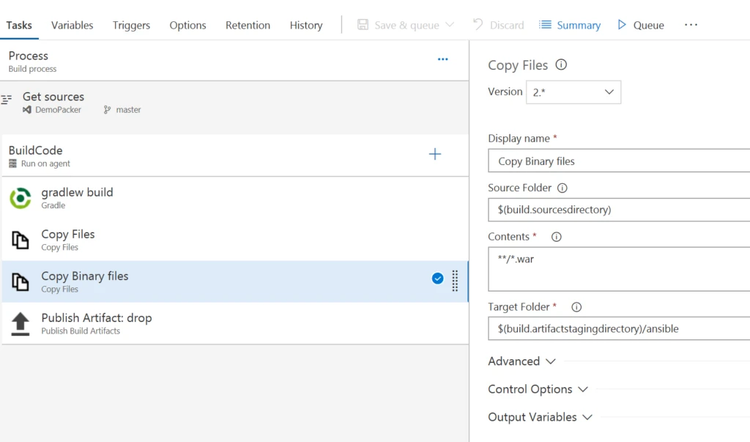Click the Display name input field
Image resolution: width=750 pixels, height=442 pixels.
(x=619, y=161)
